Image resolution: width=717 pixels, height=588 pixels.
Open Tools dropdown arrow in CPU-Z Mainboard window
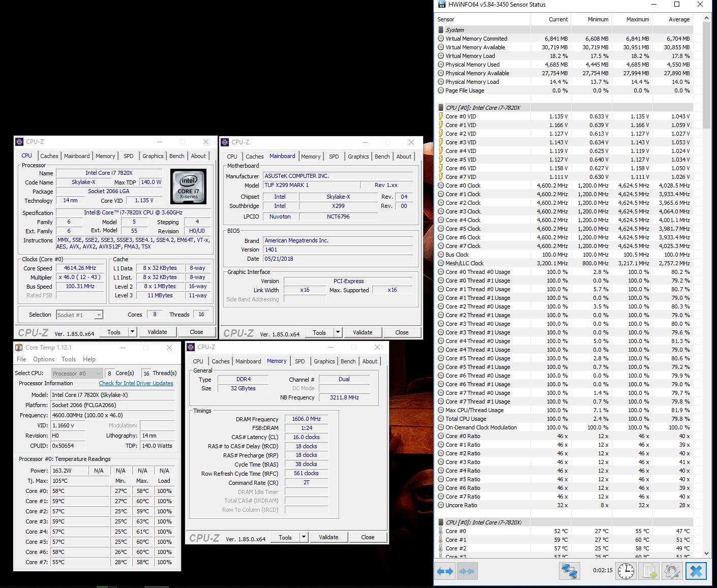338,332
